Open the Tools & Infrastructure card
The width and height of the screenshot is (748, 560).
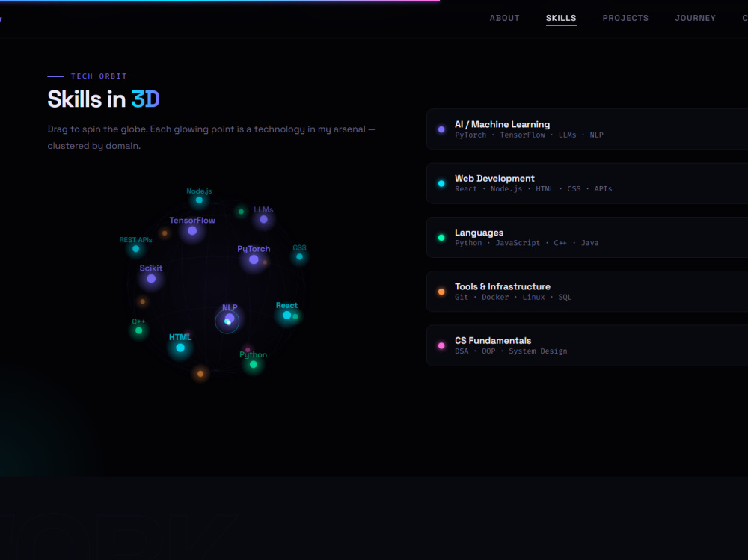pos(587,292)
